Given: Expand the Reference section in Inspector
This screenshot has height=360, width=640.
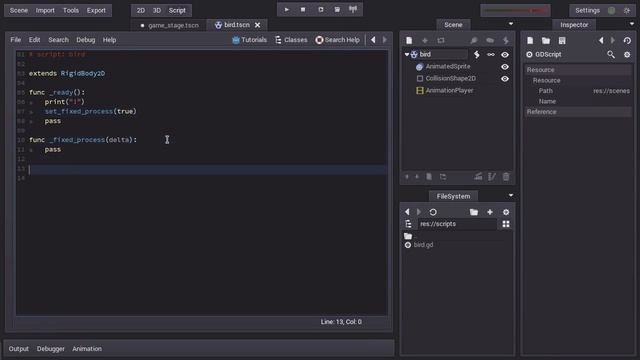Looking at the screenshot, I should tap(578, 112).
